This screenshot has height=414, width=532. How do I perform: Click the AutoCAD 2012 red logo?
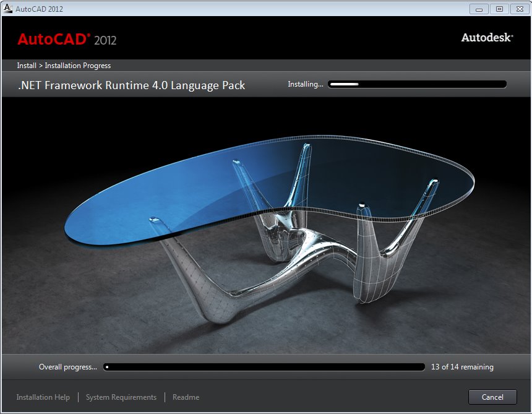tap(67, 40)
